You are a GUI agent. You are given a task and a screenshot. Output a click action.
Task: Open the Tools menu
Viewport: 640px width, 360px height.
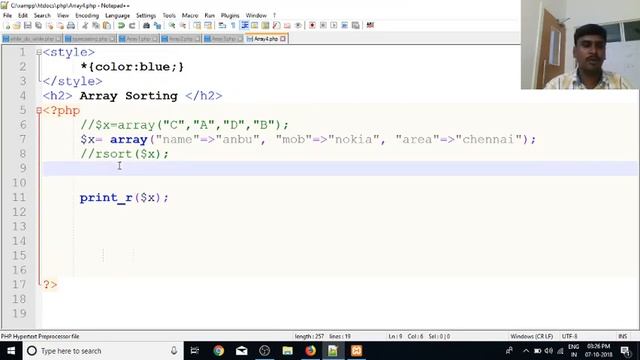169,16
